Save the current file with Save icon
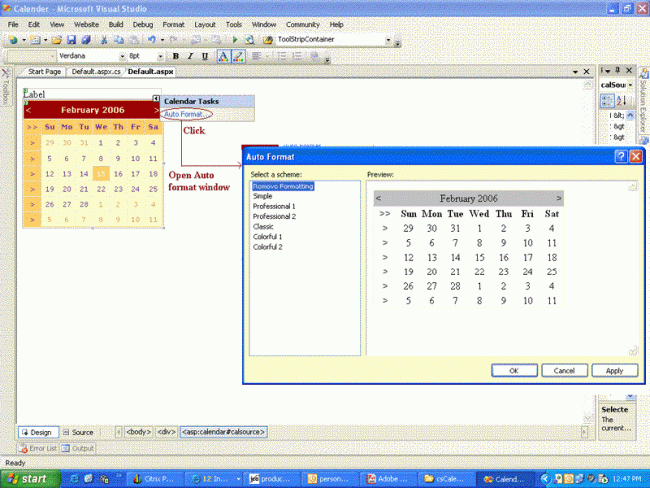The width and height of the screenshot is (650, 488). pyautogui.click(x=71, y=40)
